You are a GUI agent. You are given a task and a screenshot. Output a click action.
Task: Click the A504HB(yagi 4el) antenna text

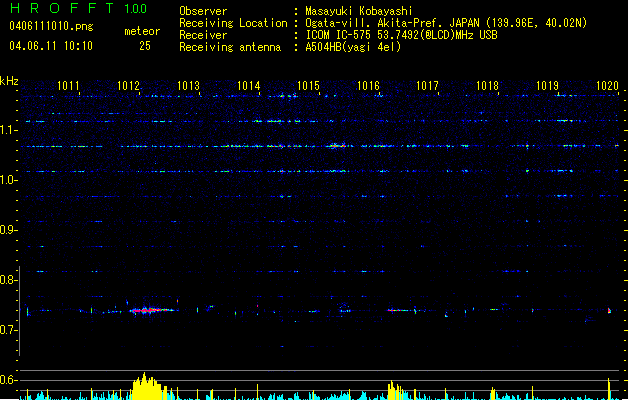353,47
